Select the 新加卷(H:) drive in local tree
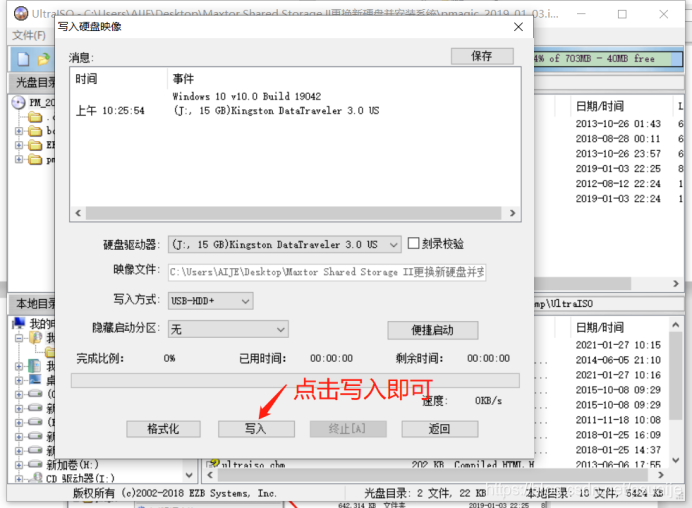 [x=72, y=464]
